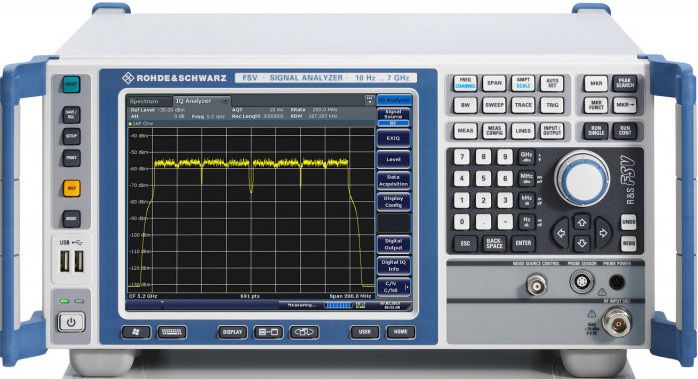Toggle continuous sweep with RUN CONT
698x379 pixels.
tap(625, 131)
